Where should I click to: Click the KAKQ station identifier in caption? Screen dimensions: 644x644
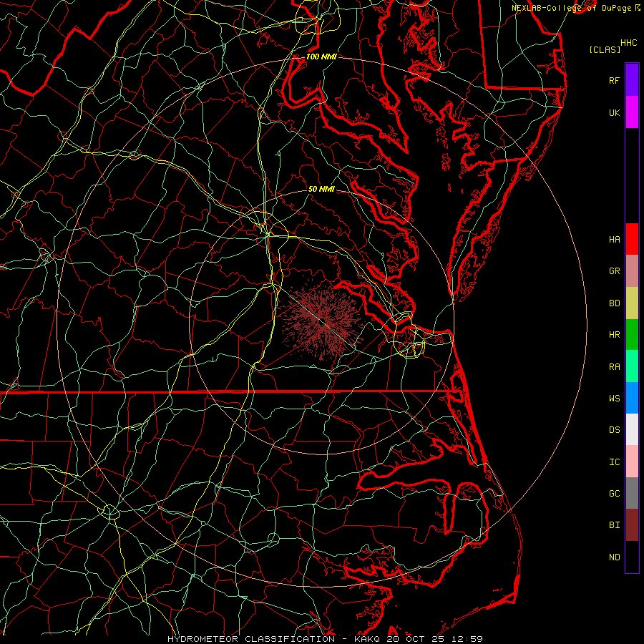tap(367, 639)
